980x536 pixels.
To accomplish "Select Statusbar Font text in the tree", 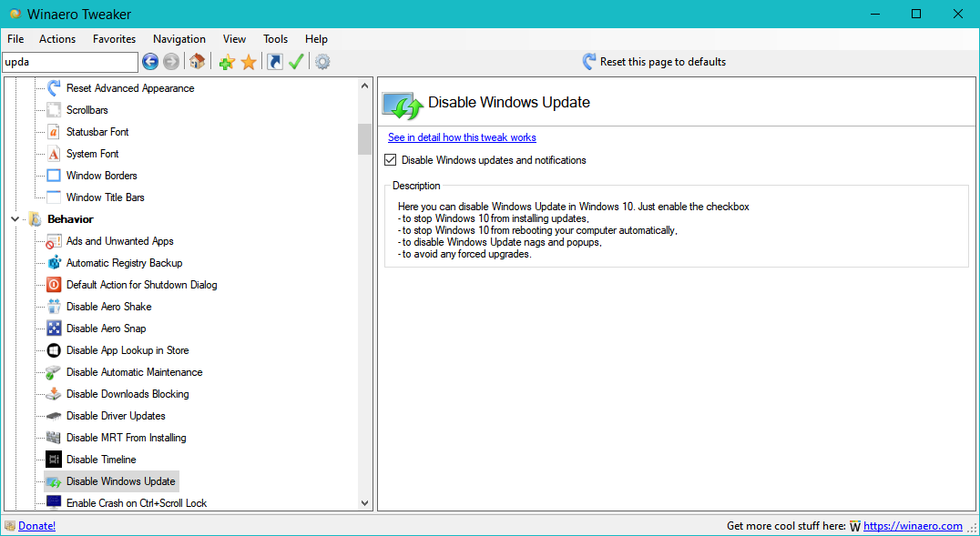I will 97,132.
